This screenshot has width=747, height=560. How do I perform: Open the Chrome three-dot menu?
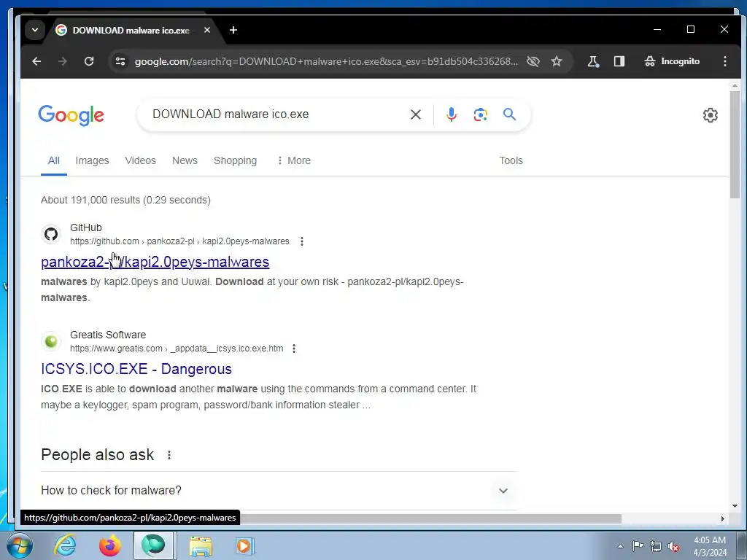point(724,61)
